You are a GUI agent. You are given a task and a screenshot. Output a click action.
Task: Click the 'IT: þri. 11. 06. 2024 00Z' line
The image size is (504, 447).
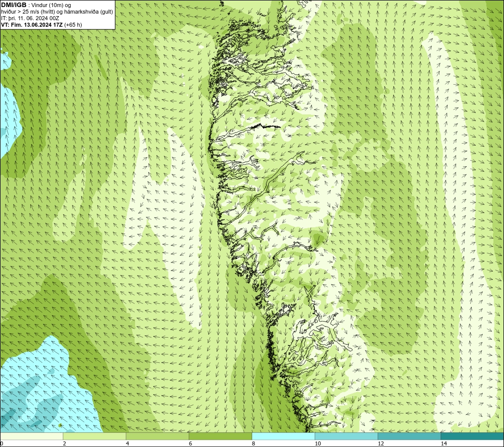(x=30, y=18)
